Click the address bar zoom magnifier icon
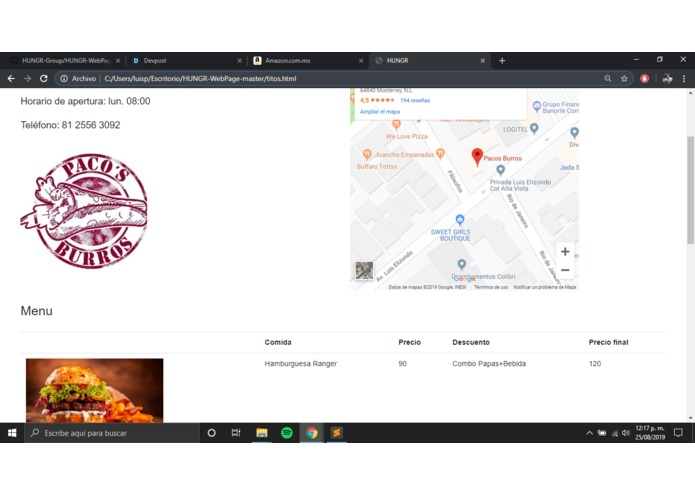Screen dimensions: 695x494 608,78
